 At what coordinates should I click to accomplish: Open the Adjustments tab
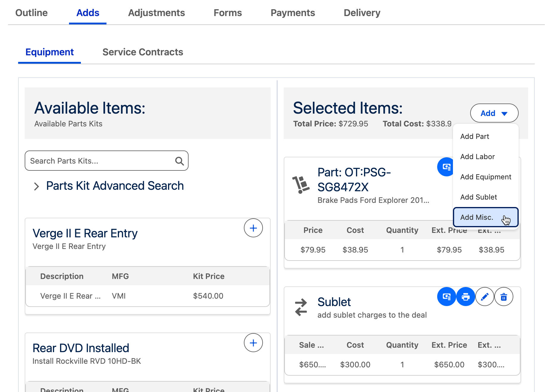pyautogui.click(x=156, y=13)
